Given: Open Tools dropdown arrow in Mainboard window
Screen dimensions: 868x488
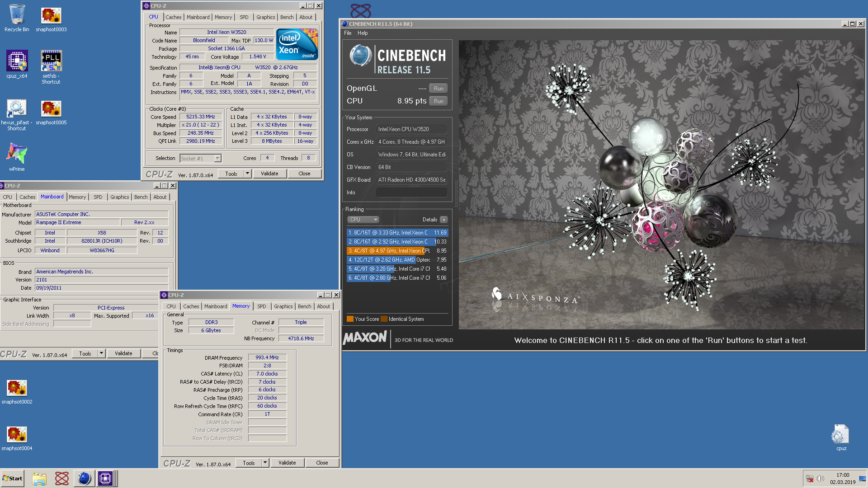Looking at the screenshot, I should (101, 353).
